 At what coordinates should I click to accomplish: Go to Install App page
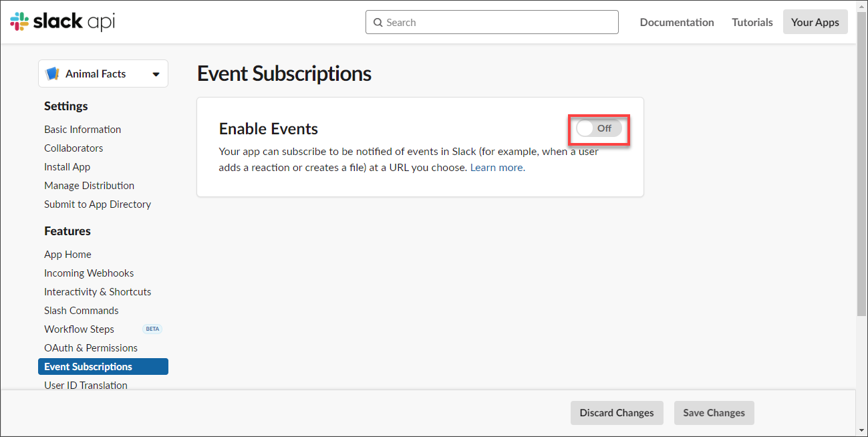67,167
